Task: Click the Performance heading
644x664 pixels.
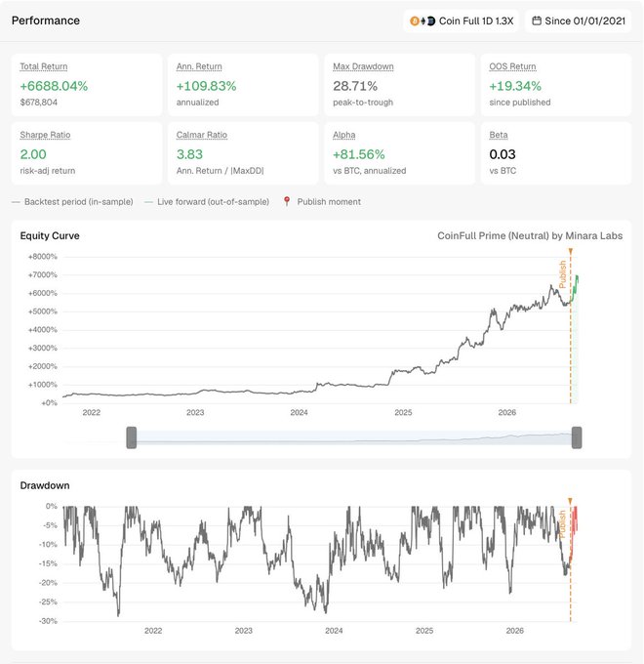Action: pos(46,21)
